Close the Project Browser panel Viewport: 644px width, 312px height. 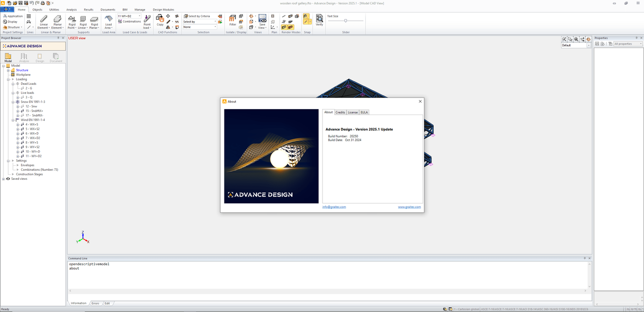click(x=63, y=38)
